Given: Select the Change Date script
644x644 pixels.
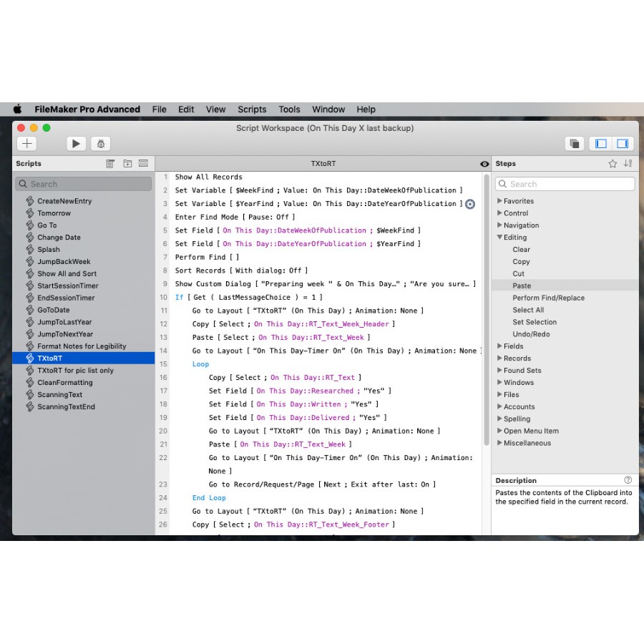Looking at the screenshot, I should (x=59, y=238).
